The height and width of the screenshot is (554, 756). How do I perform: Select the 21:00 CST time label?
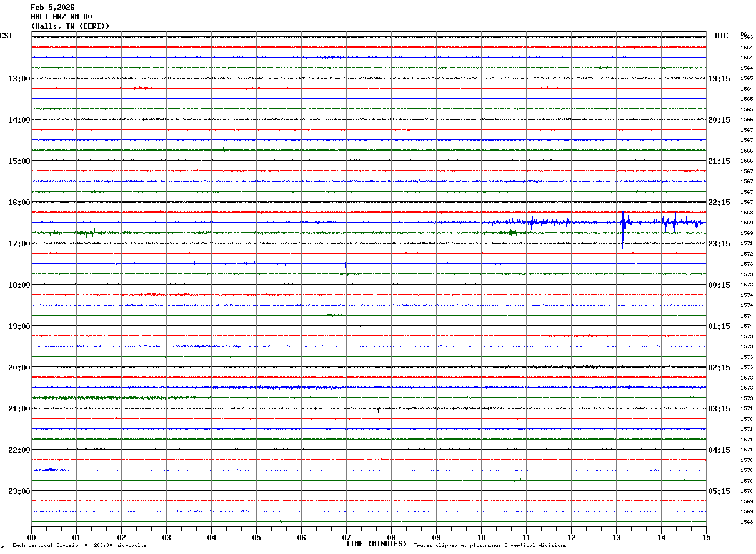point(19,409)
